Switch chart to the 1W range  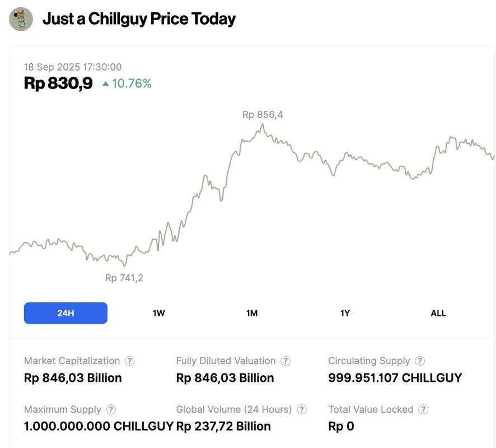point(159,313)
